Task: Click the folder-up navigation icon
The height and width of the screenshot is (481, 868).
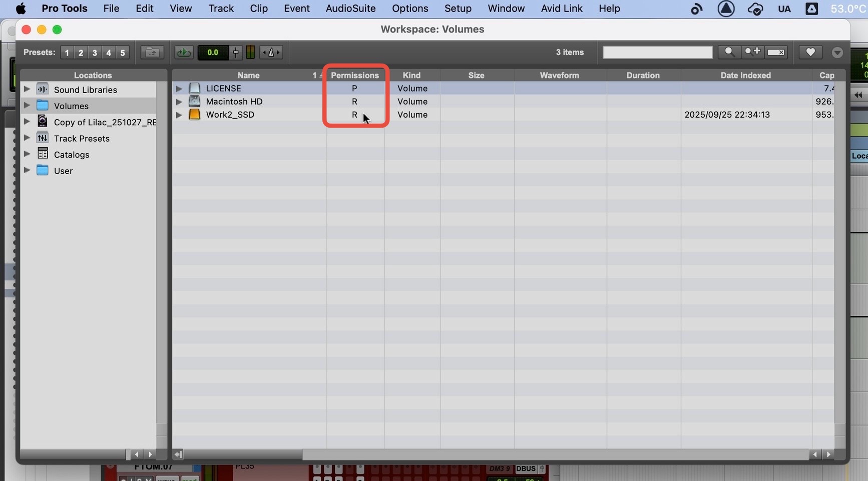Action: tap(152, 52)
